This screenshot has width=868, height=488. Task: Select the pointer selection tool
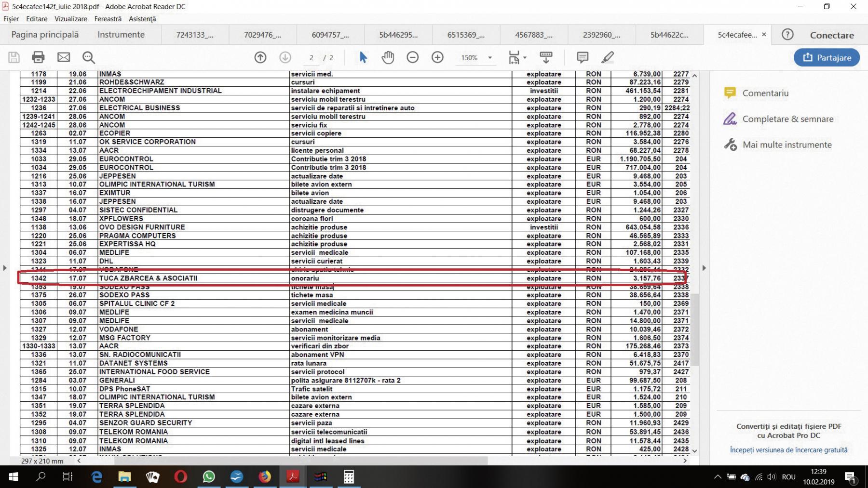click(363, 57)
